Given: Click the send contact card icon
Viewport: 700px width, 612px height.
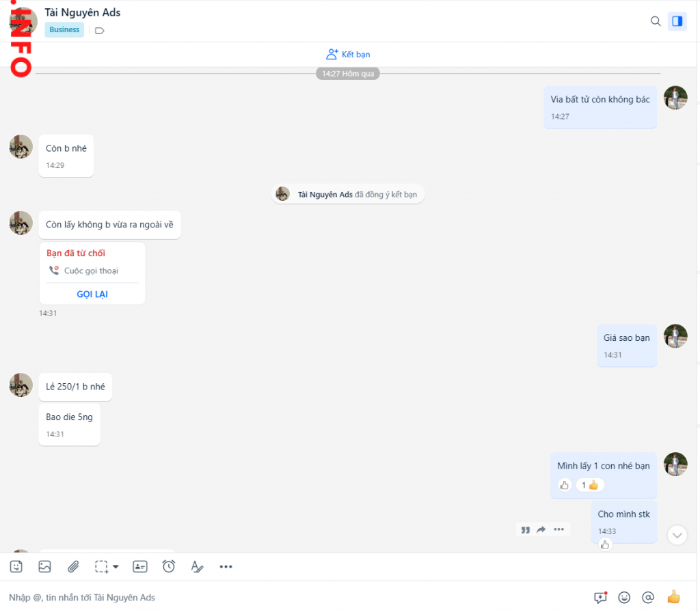Looking at the screenshot, I should click(x=140, y=566).
